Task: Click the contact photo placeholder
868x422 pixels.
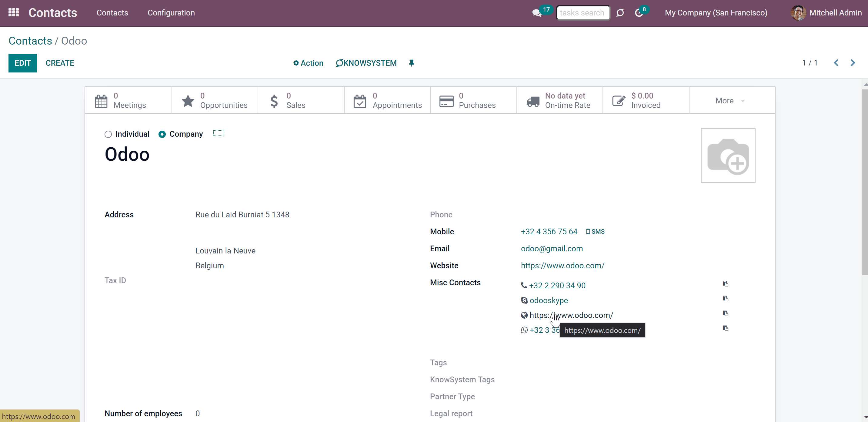Action: pos(728,156)
